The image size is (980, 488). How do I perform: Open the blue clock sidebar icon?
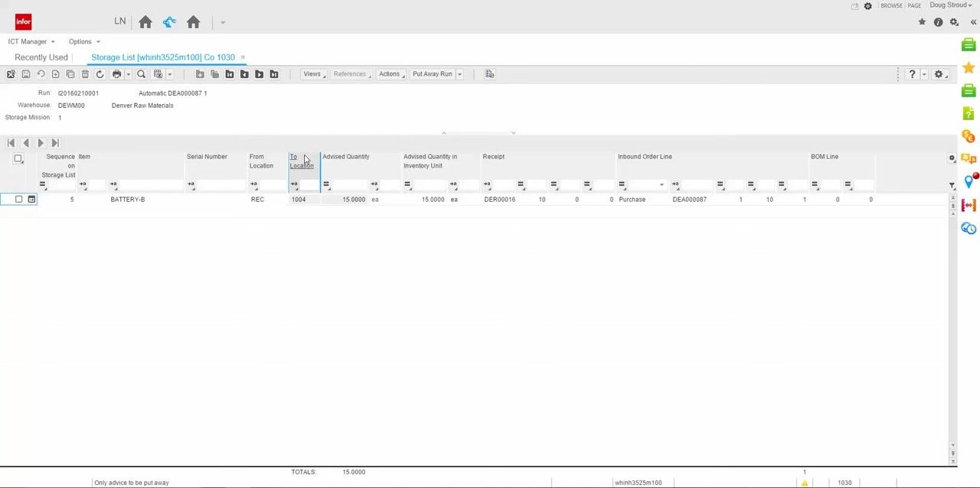click(969, 228)
